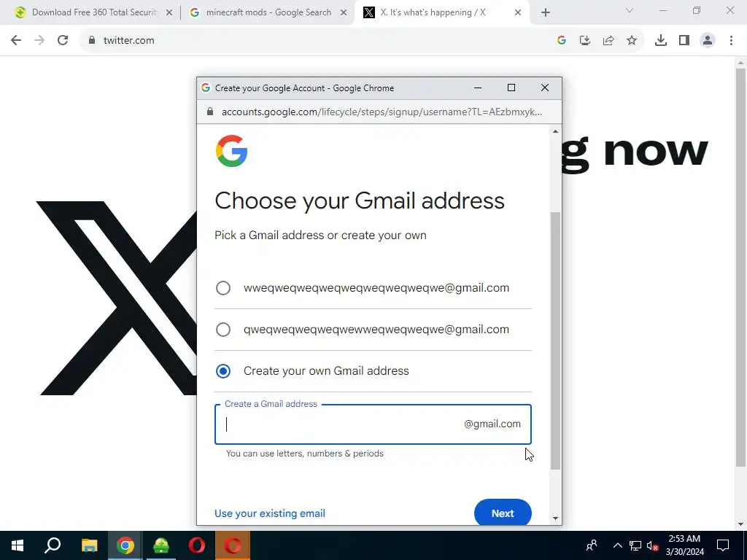Click the Next button
The height and width of the screenshot is (560, 747).
[x=503, y=513]
